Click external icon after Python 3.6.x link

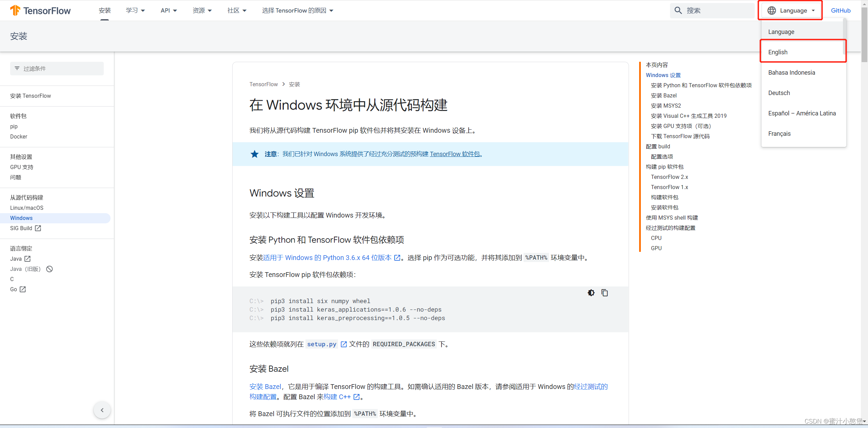397,258
